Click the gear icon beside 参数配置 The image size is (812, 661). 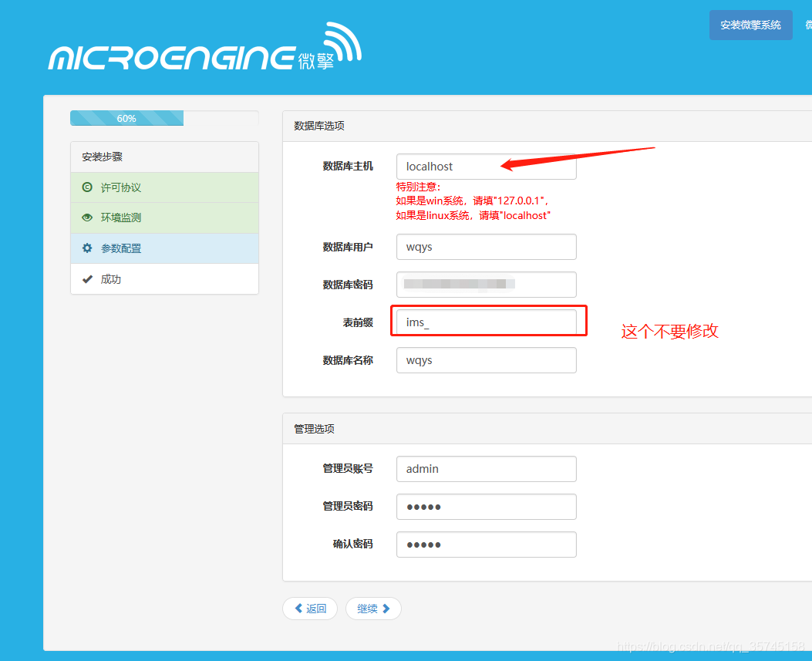(x=87, y=248)
